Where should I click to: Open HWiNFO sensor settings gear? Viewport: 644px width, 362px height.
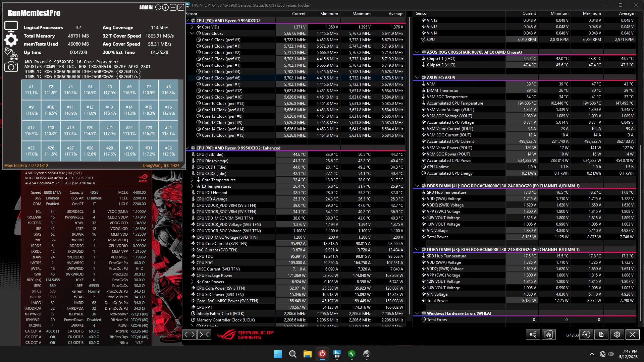point(617,335)
